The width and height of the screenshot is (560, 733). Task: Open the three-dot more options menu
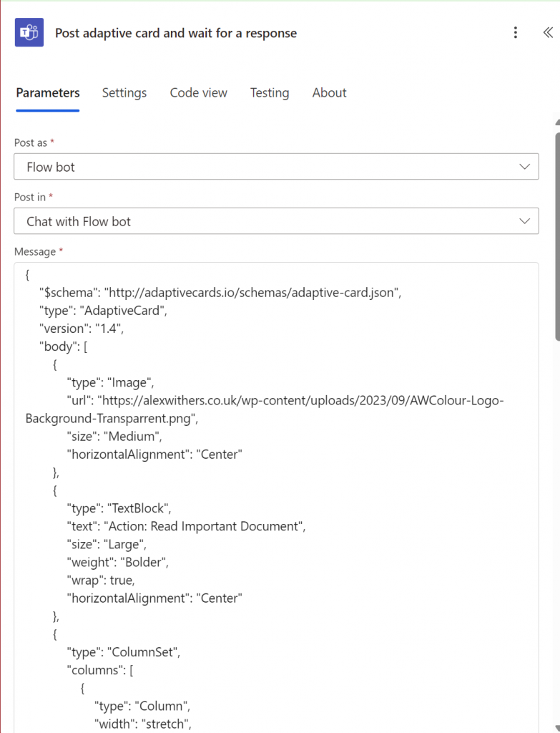click(x=515, y=32)
